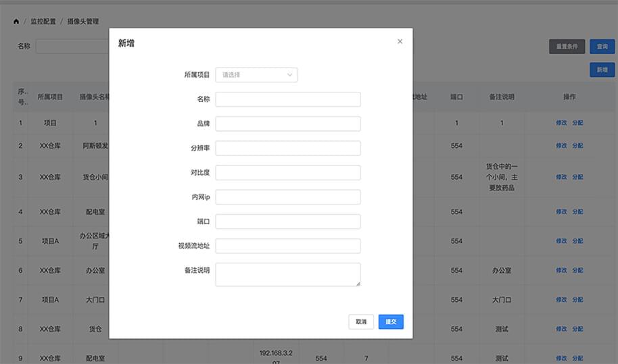Click the 查询 search button

pyautogui.click(x=602, y=47)
